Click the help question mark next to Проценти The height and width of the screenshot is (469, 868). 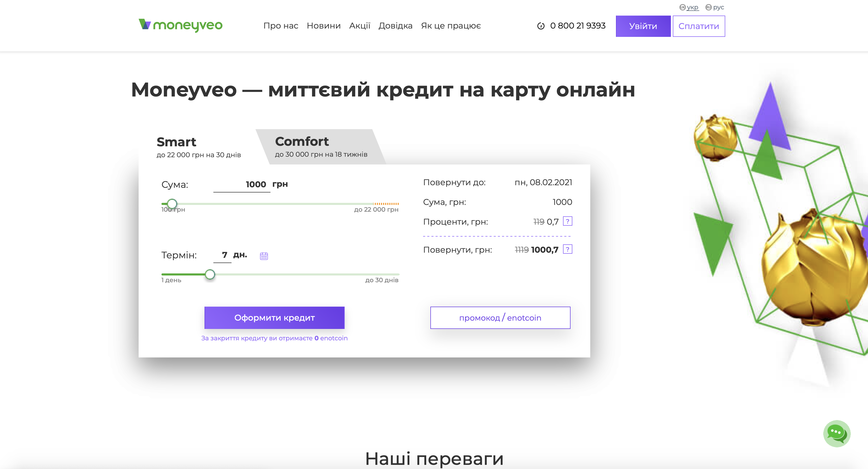(567, 221)
